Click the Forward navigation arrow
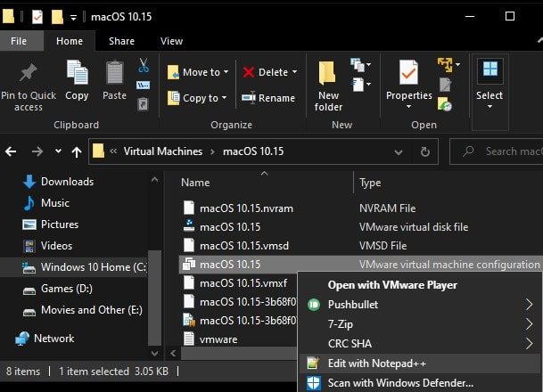Viewport: 543px width, 392px height. coord(37,151)
